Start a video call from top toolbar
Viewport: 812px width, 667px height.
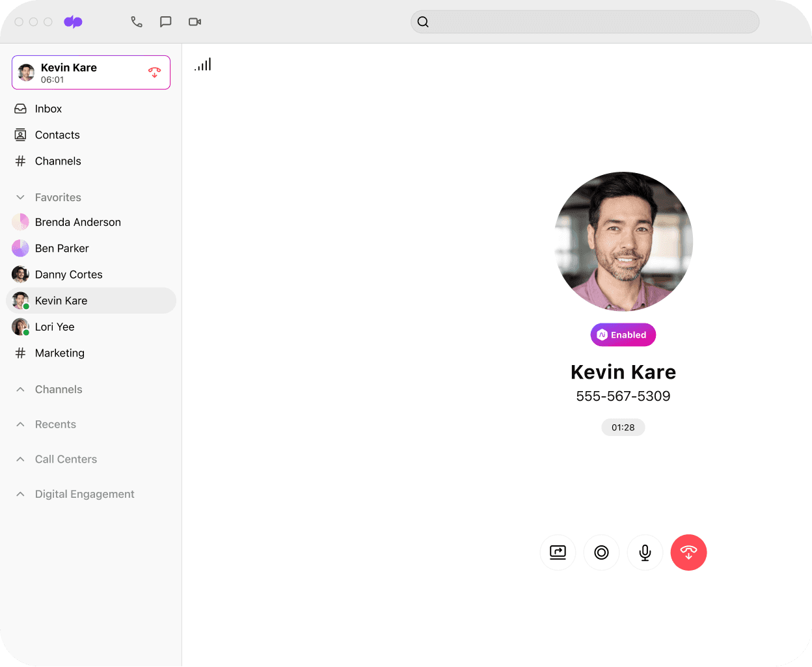(x=195, y=21)
